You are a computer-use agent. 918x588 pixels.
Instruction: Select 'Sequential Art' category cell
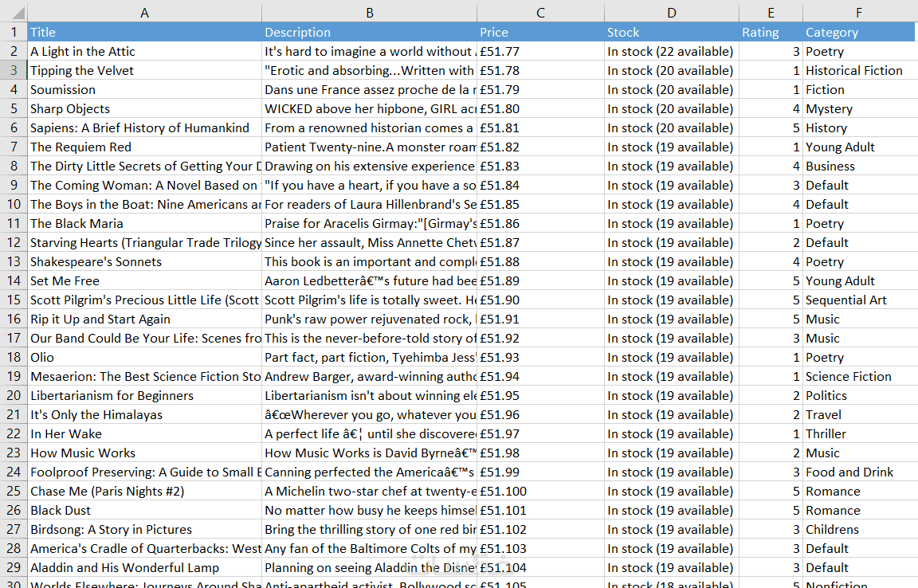coord(859,300)
